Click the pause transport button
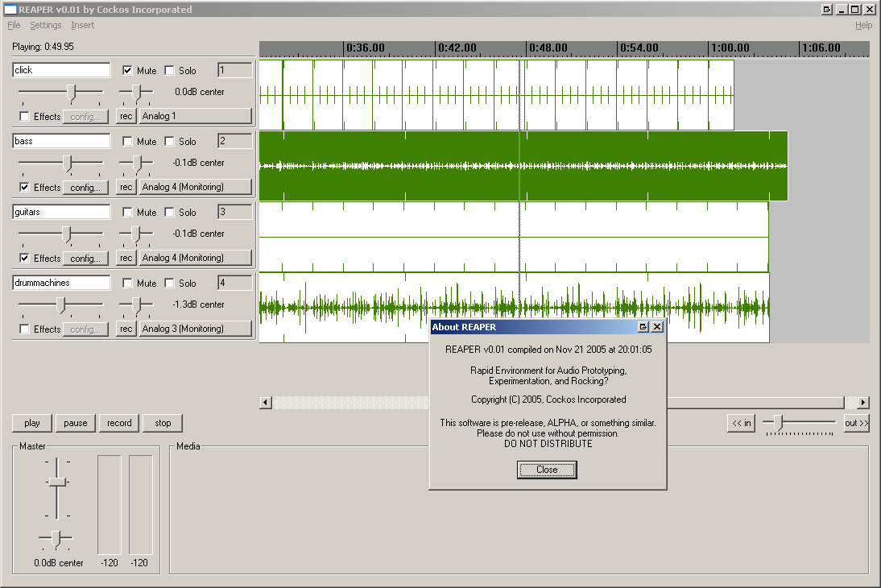The width and height of the screenshot is (881, 588). (75, 423)
